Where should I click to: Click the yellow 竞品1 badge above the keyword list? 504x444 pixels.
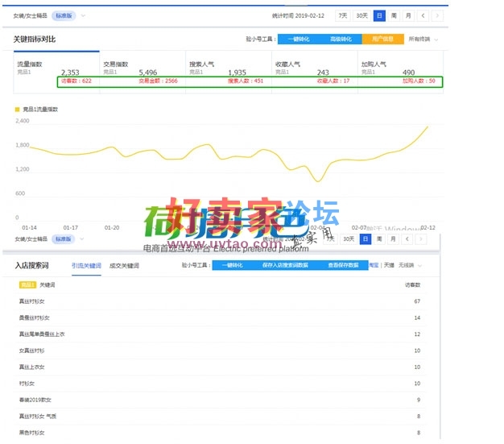27,284
